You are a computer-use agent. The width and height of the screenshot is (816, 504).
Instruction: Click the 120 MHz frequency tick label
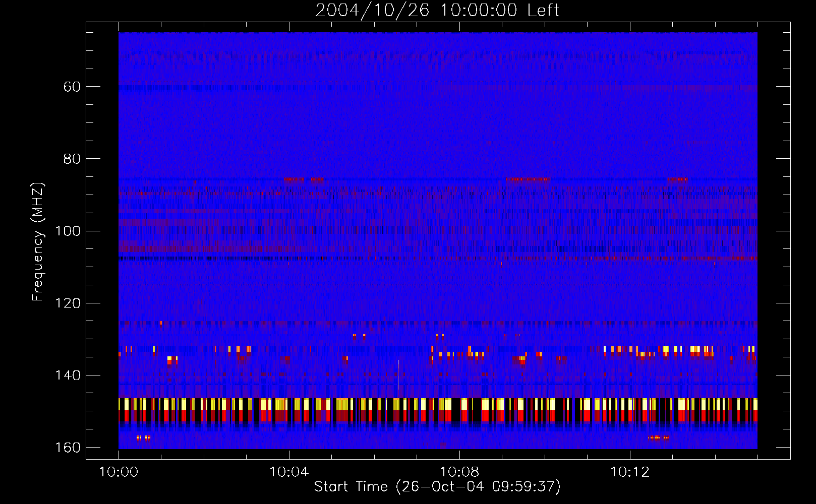pyautogui.click(x=68, y=303)
